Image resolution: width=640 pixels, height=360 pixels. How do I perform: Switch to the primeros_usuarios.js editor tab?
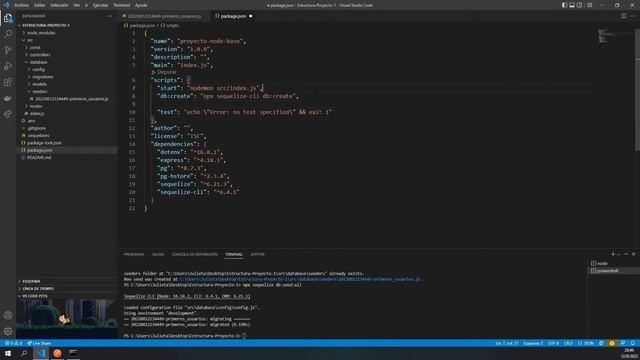165,16
